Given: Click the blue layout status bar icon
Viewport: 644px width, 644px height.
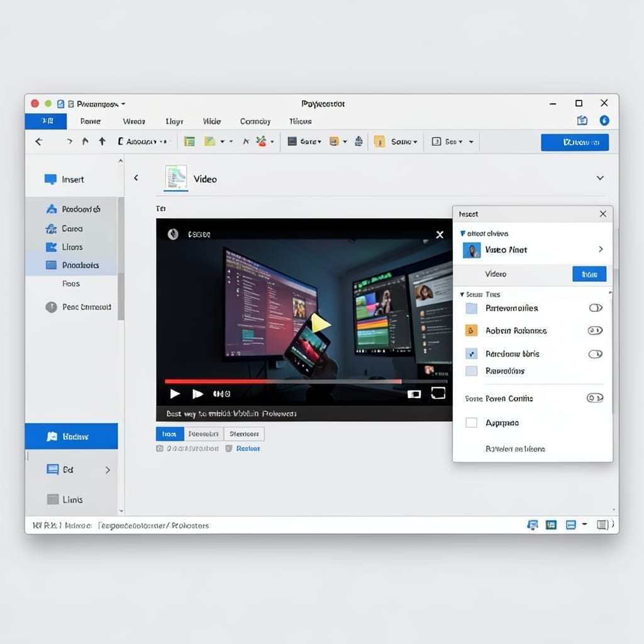Looking at the screenshot, I should pos(571,525).
